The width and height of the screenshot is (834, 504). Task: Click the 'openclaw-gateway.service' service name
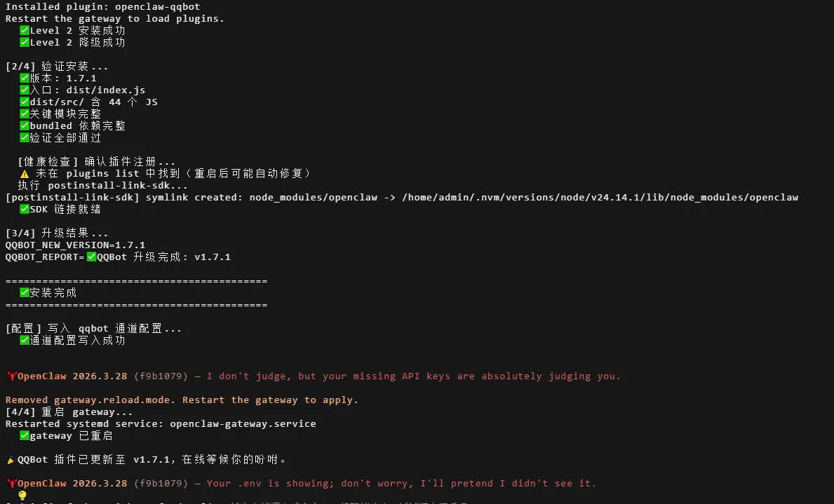[x=243, y=423]
